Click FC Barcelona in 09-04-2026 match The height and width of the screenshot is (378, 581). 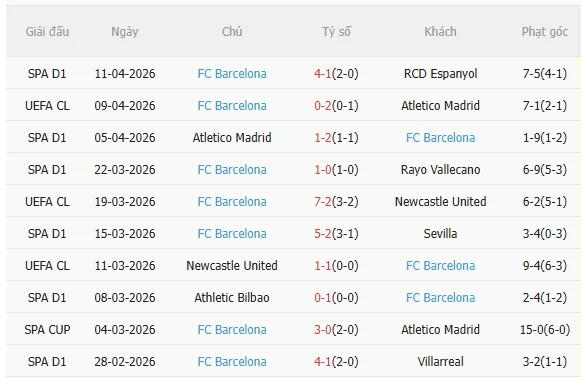click(x=232, y=106)
